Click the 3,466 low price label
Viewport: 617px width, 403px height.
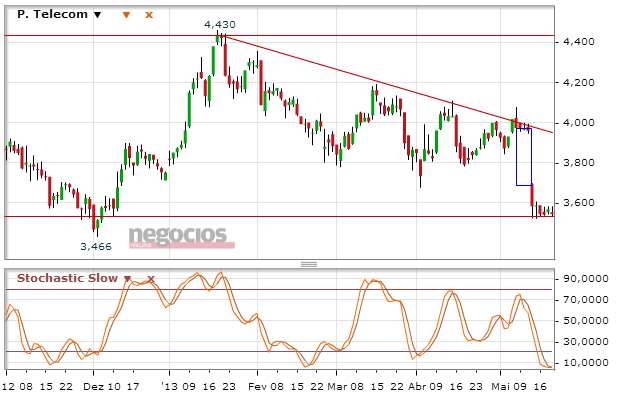pos(96,246)
